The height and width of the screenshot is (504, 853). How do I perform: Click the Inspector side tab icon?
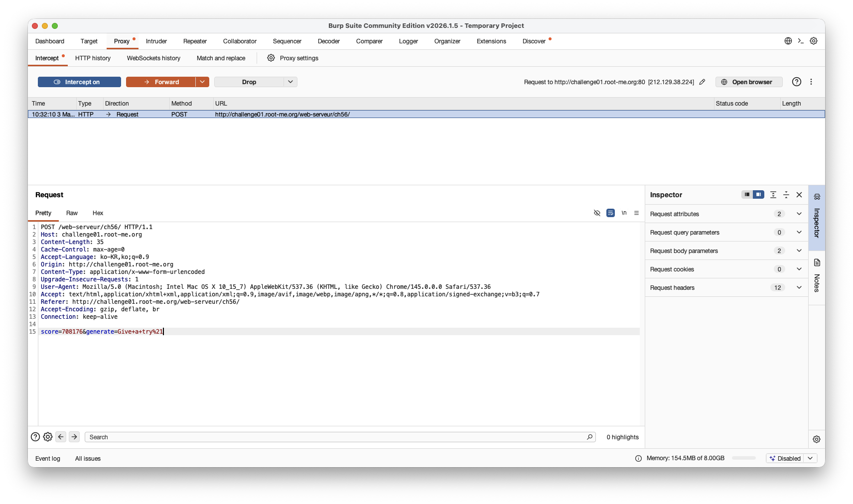tap(817, 197)
